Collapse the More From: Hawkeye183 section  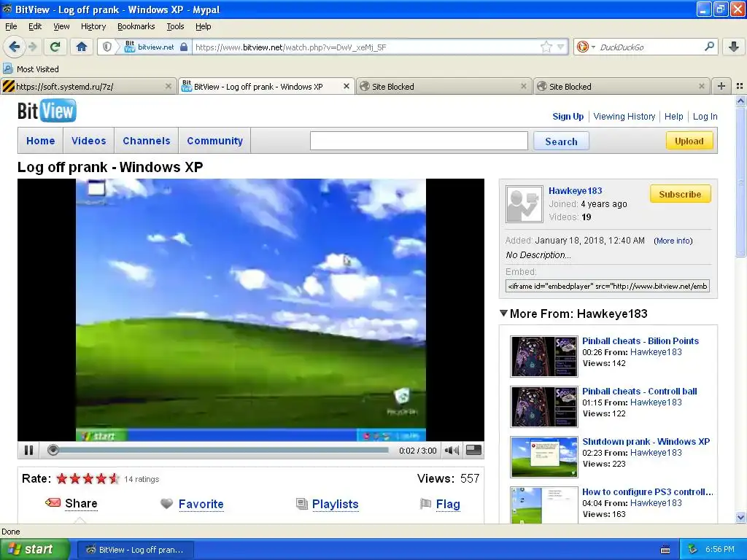point(503,314)
